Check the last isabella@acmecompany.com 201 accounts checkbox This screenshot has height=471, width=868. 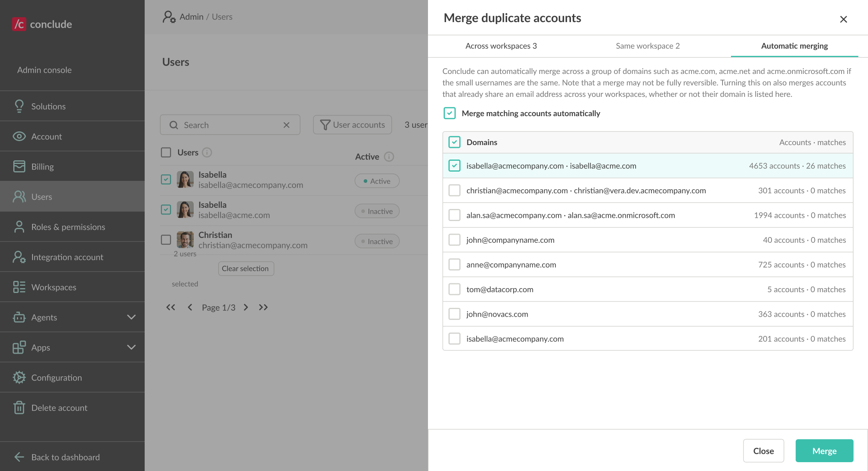click(x=454, y=339)
